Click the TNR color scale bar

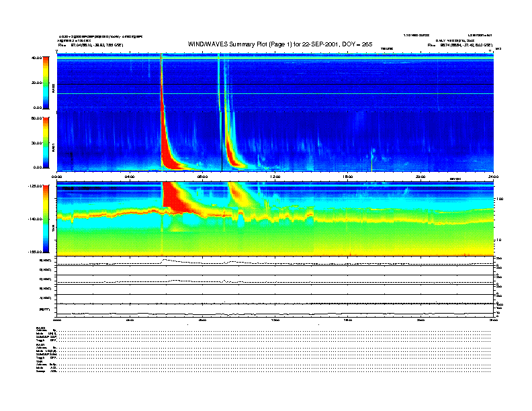46,219
